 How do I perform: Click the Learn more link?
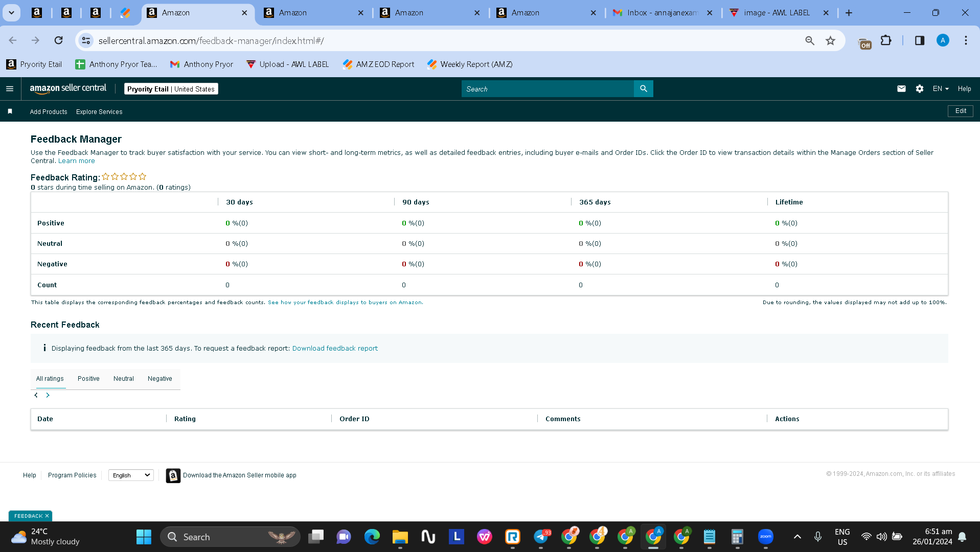pyautogui.click(x=77, y=161)
